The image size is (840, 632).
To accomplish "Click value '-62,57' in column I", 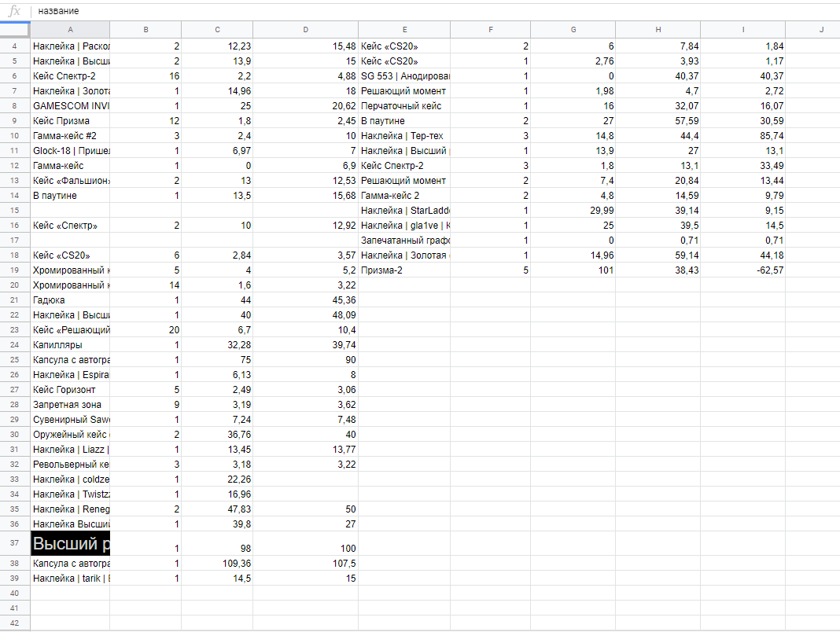I will (x=770, y=270).
